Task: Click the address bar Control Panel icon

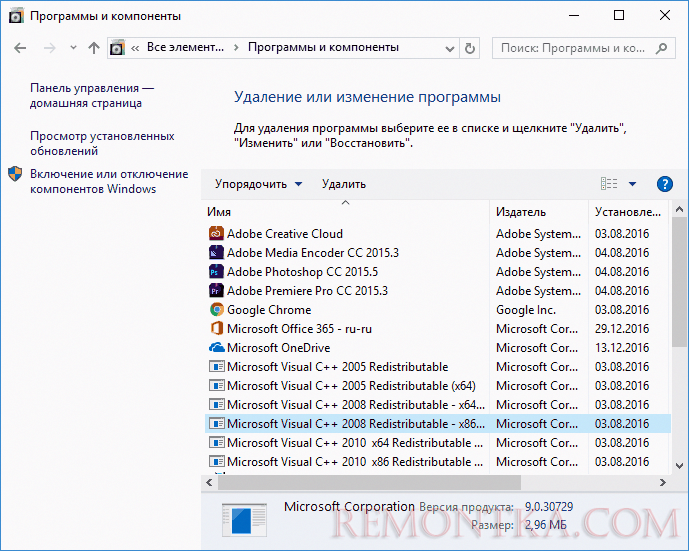Action: [117, 47]
